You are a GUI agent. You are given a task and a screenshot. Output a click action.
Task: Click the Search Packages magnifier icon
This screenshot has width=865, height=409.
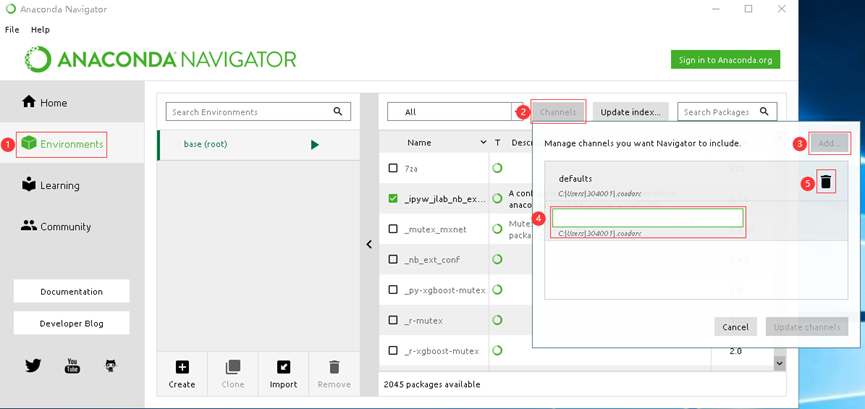[x=764, y=111]
